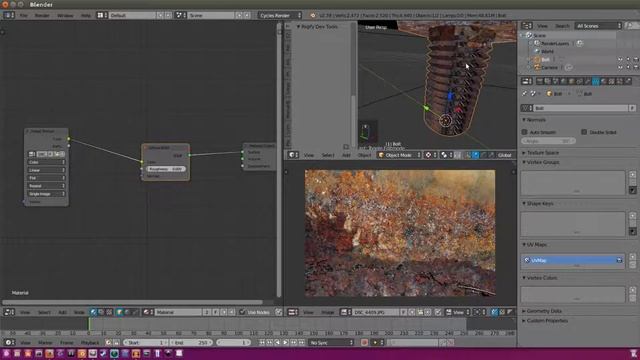This screenshot has height=360, width=640.
Task: Click the Global orientation button
Action: pyautogui.click(x=505, y=155)
